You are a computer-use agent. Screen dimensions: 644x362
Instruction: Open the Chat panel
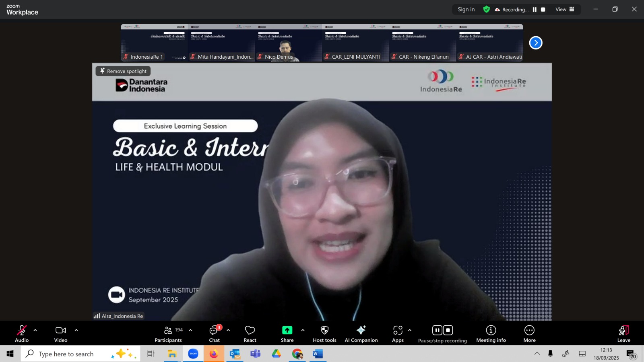(215, 334)
